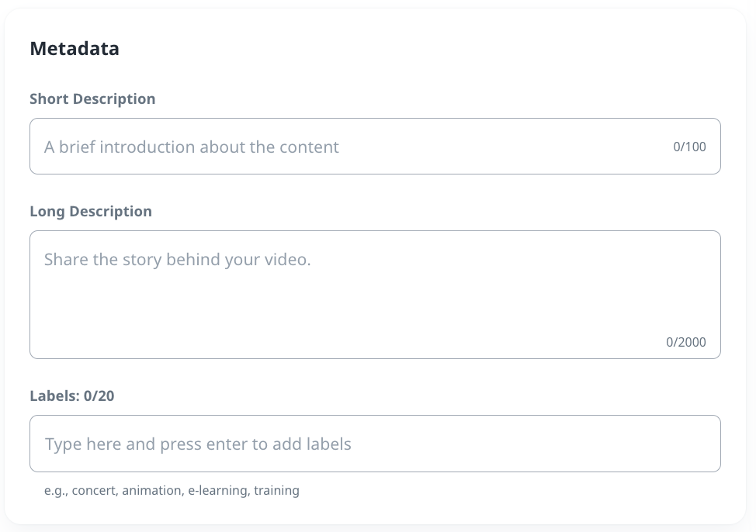
Task: Click the word "training" in the examples
Action: pos(276,490)
